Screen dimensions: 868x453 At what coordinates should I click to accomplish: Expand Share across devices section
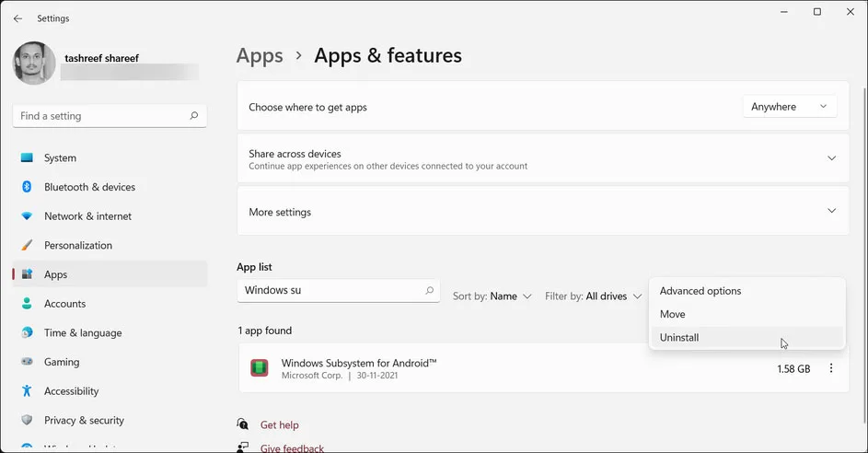543,158
